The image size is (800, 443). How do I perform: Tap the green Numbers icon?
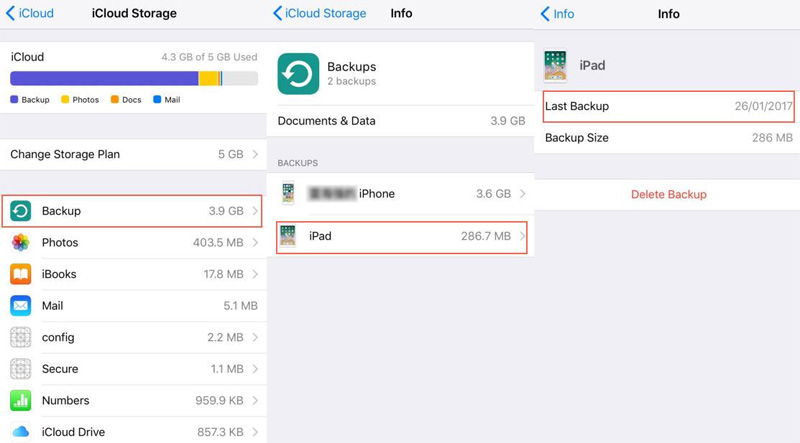21,401
